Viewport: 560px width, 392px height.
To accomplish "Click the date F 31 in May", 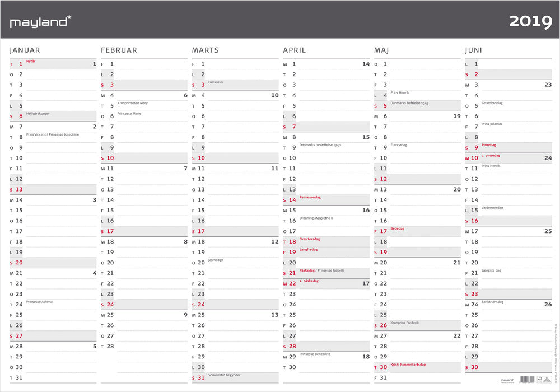I will 381,377.
